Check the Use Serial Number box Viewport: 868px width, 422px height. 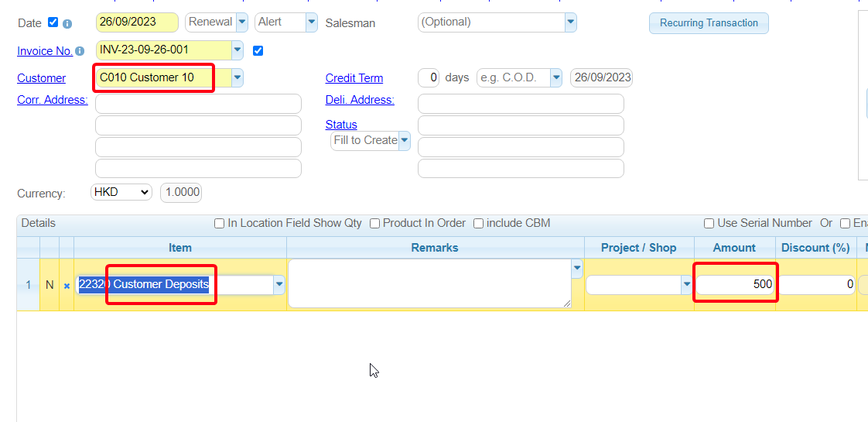click(709, 224)
